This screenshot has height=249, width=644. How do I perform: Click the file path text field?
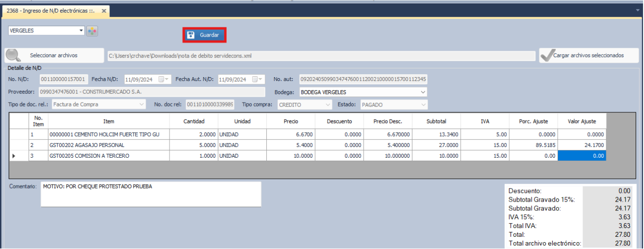tap(321, 56)
